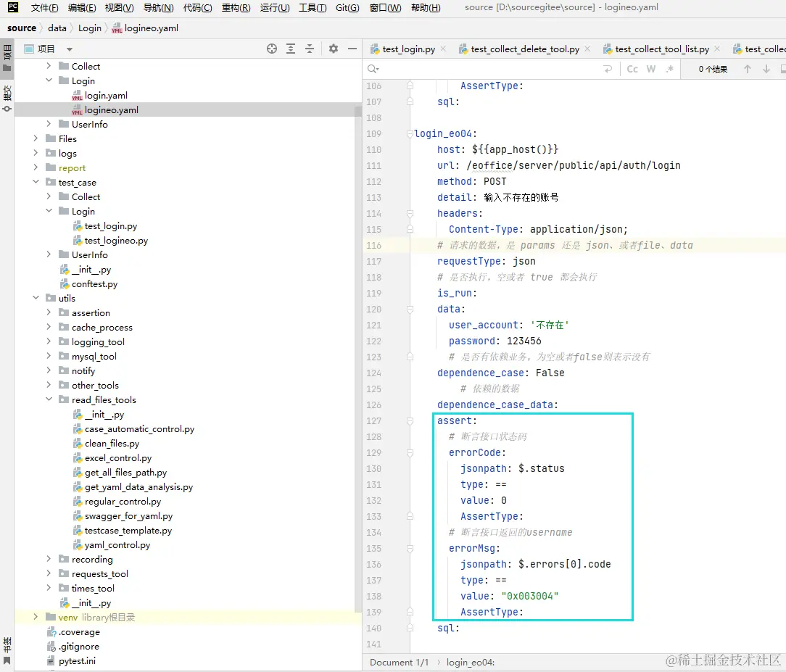Click the fold marker on line 129

410,452
